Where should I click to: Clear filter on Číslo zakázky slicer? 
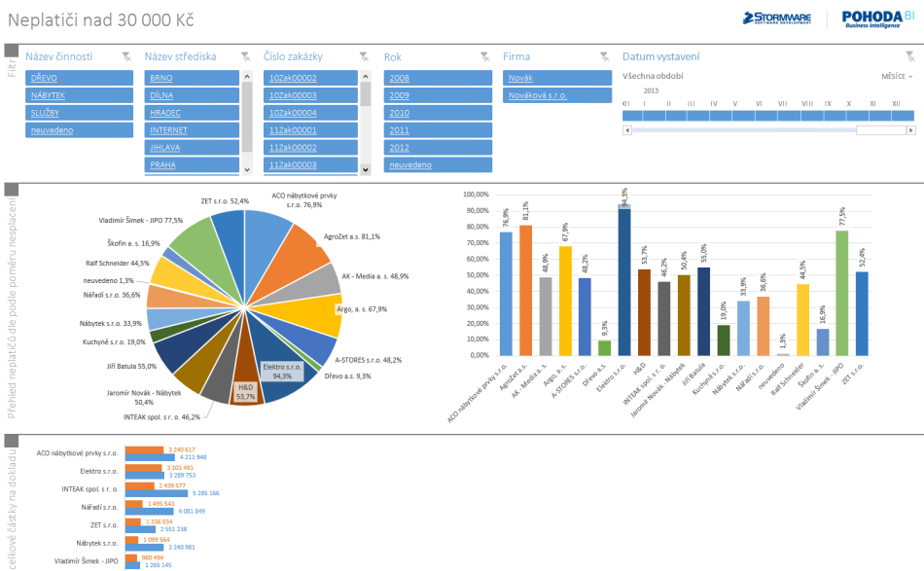tap(364, 56)
